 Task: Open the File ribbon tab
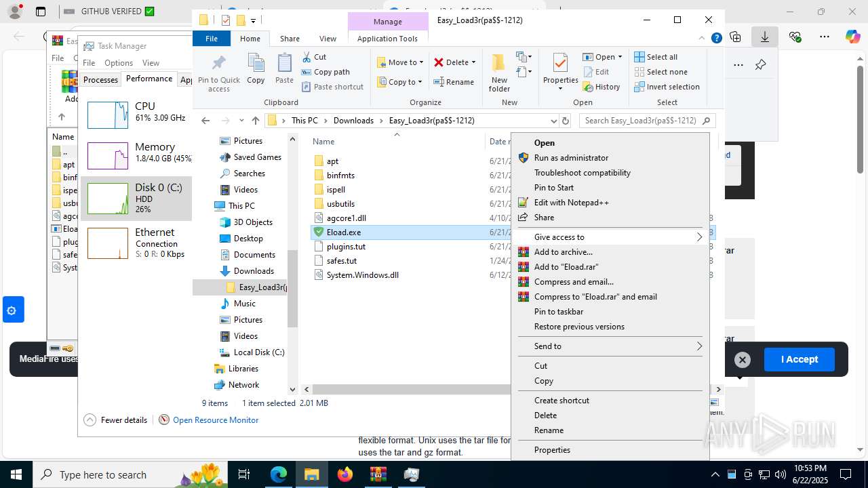(212, 39)
